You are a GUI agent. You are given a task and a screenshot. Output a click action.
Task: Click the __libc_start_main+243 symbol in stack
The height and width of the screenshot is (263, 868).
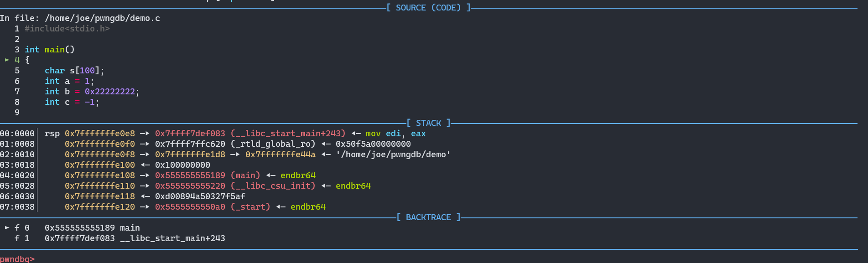point(288,134)
